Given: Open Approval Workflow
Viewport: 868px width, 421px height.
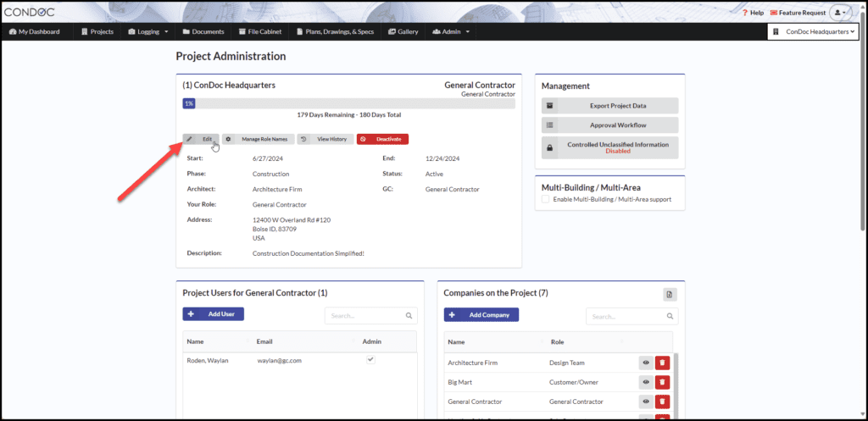Looking at the screenshot, I should [x=609, y=125].
